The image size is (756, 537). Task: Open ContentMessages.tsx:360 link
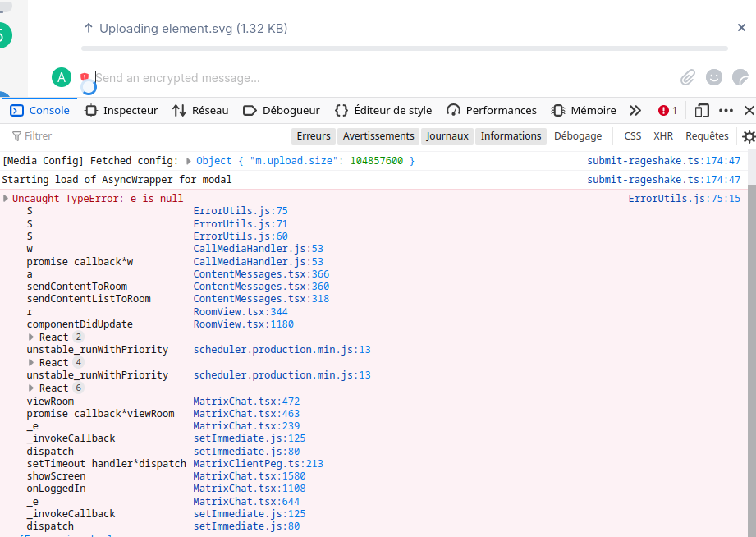pyautogui.click(x=261, y=286)
